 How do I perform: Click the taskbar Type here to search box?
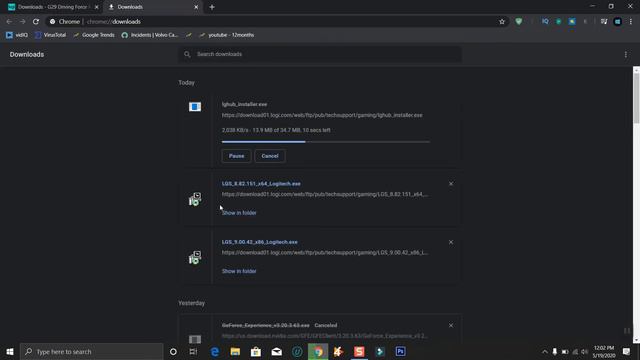coord(91,351)
